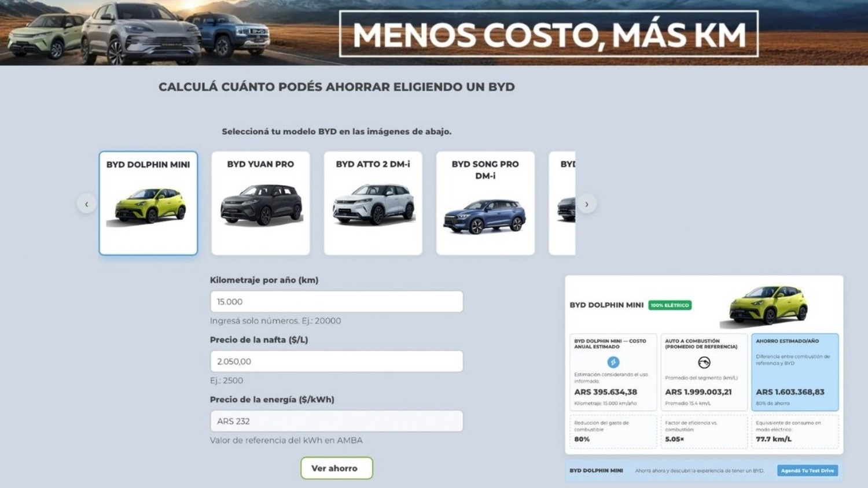Viewport: 868px width, 488px height.
Task: Click the Precio de la nafta field
Action: tap(336, 361)
